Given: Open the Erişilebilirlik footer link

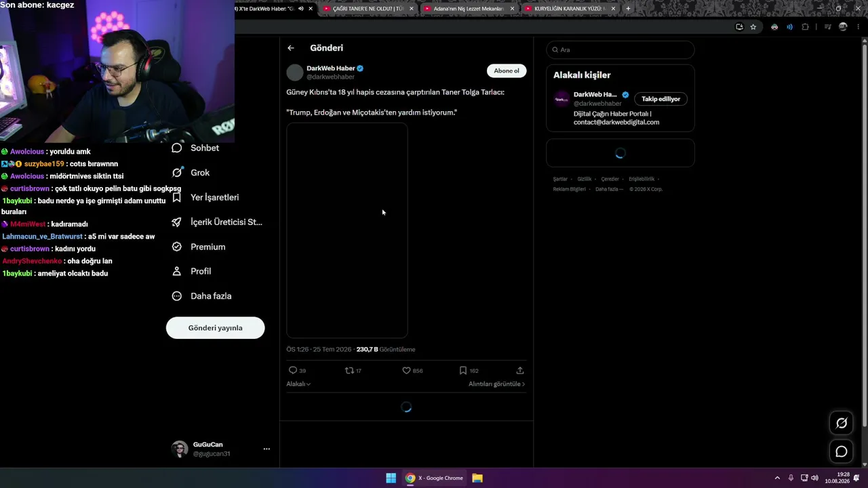Looking at the screenshot, I should click(x=642, y=179).
